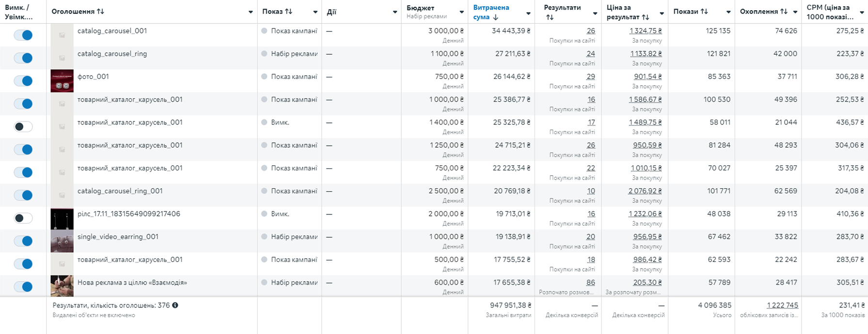Screen dimensions: 868x334
Task: Enable the рілс_17.11 ad toggle
Action: pyautogui.click(x=23, y=218)
